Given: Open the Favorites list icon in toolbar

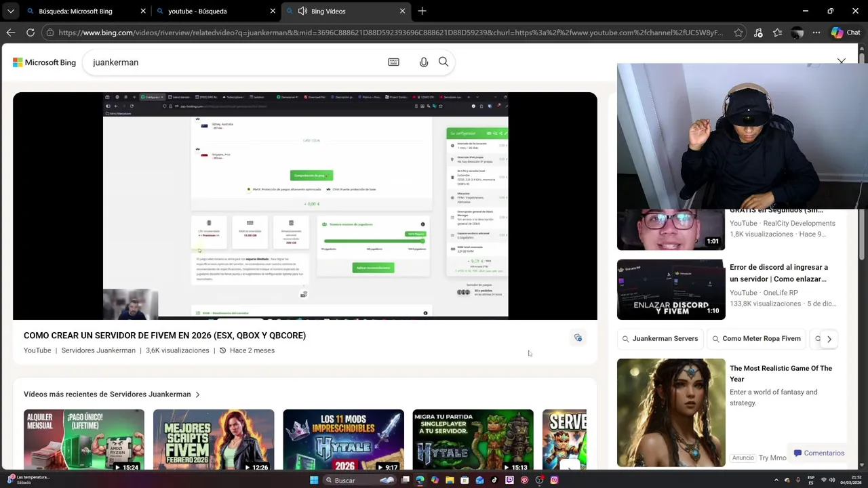Looking at the screenshot, I should pos(778,33).
